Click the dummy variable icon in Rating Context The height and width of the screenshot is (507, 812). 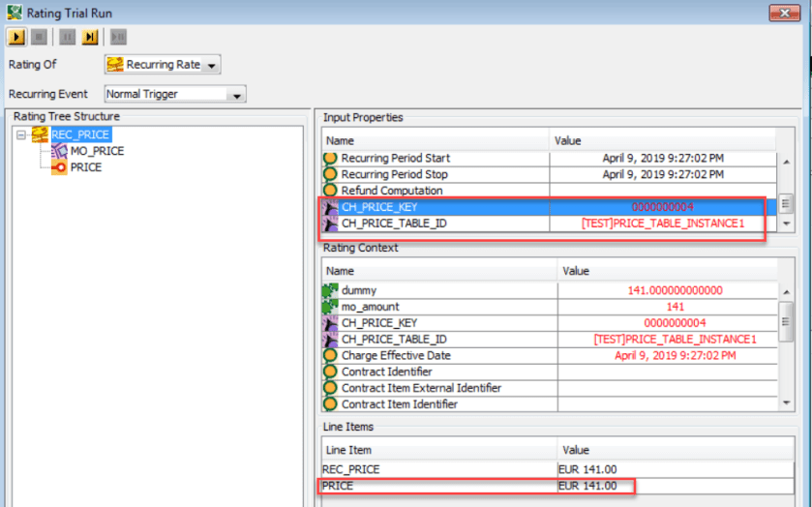(330, 290)
